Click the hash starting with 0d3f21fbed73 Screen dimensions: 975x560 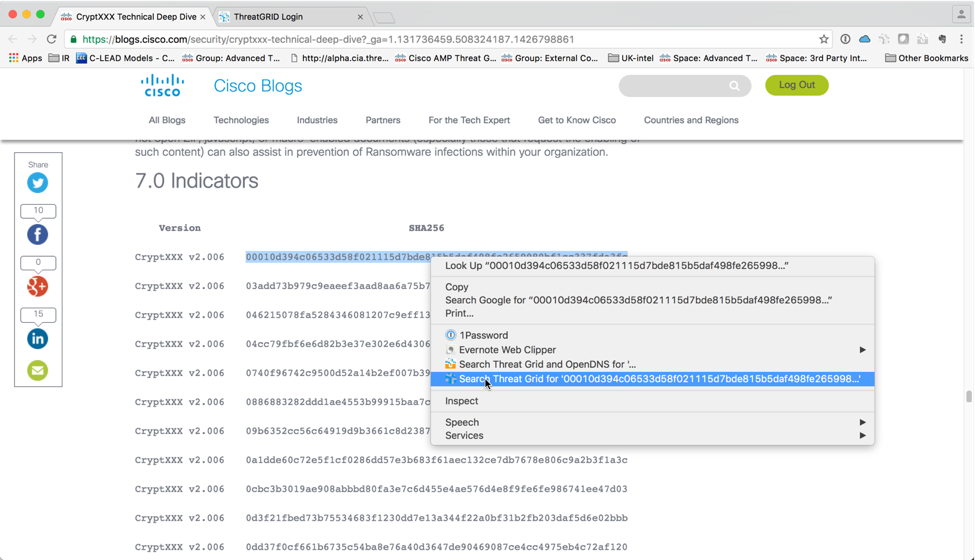pos(437,518)
